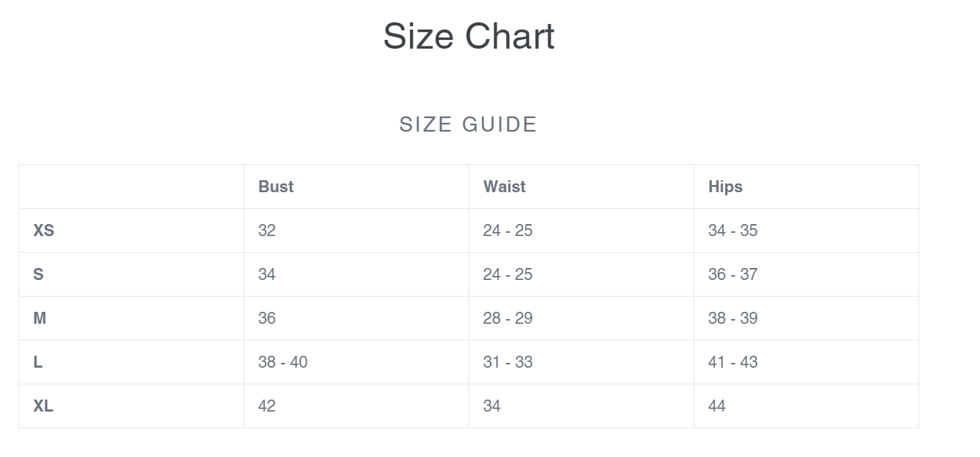Click the L waist value 31 - 33
This screenshot has height=457, width=980.
click(508, 362)
